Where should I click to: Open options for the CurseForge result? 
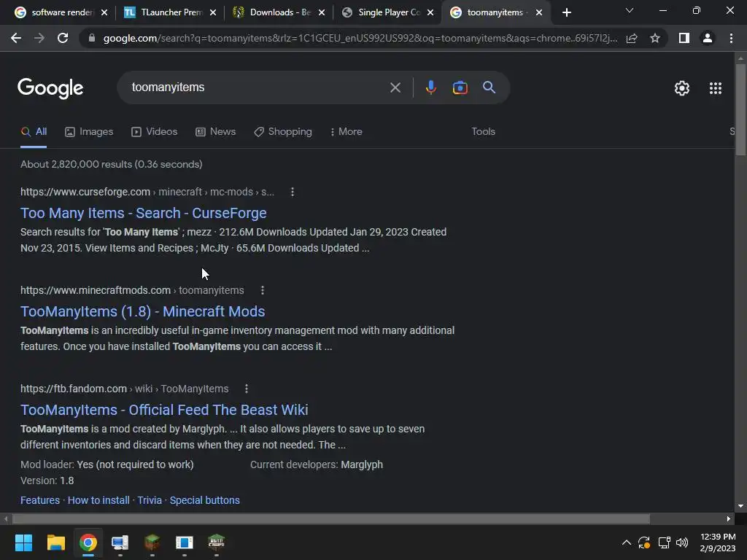[293, 192]
